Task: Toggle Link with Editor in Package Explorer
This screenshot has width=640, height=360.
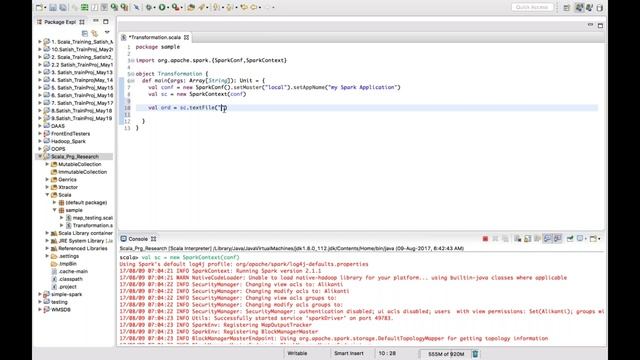Action: point(95,33)
